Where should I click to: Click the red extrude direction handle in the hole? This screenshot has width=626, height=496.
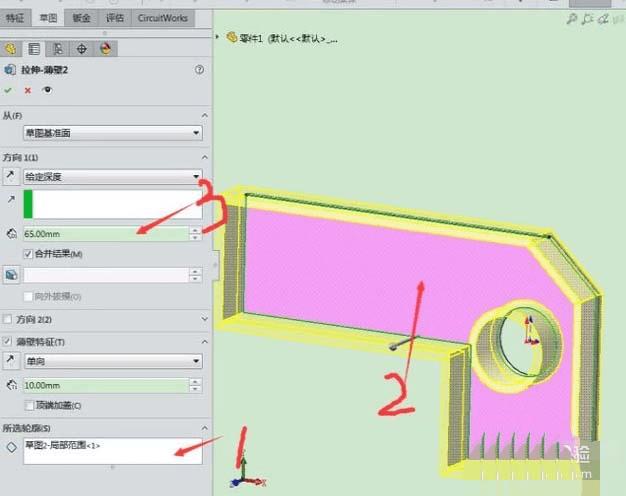click(529, 331)
